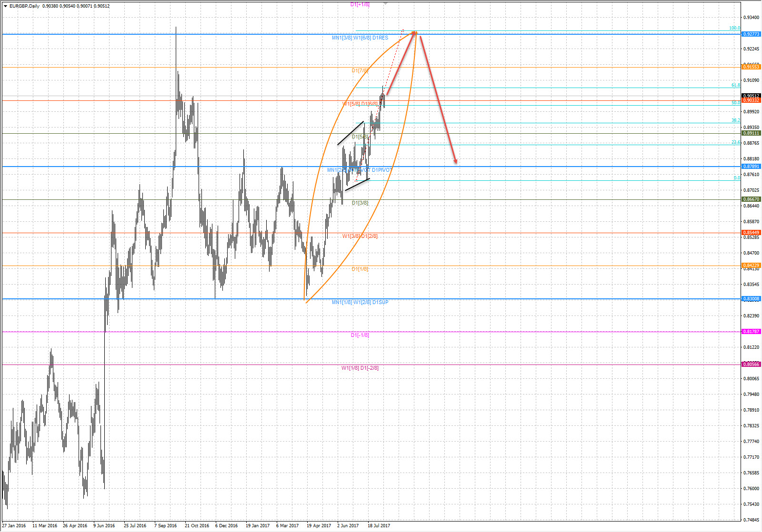Click the gray chart shift triangle at top
Viewport: 762px width, 532px height.
pos(385,3)
